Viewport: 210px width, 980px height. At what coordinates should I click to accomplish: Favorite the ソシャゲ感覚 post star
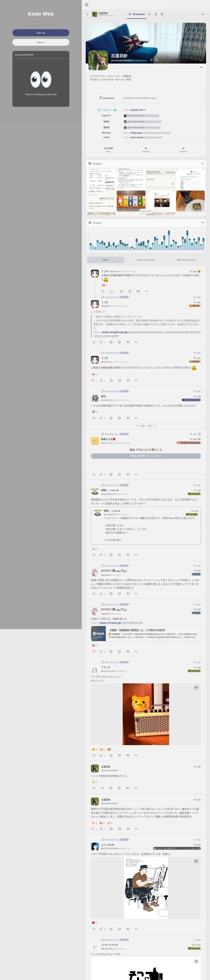[x=111, y=788]
